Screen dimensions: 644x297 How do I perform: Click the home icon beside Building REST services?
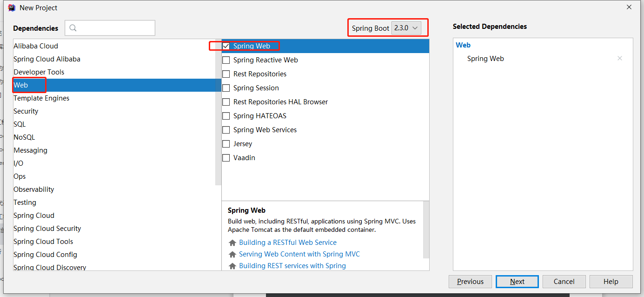[232, 266]
